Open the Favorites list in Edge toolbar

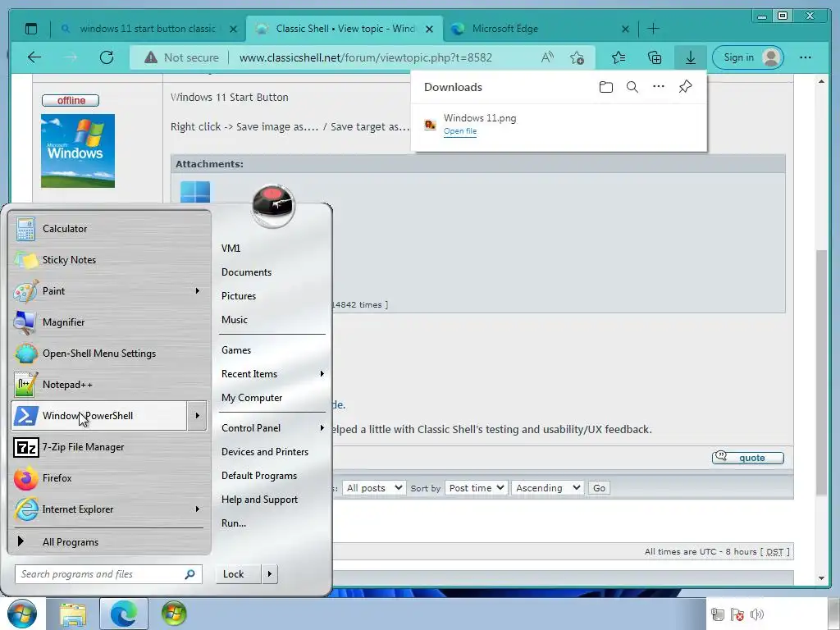tap(619, 57)
